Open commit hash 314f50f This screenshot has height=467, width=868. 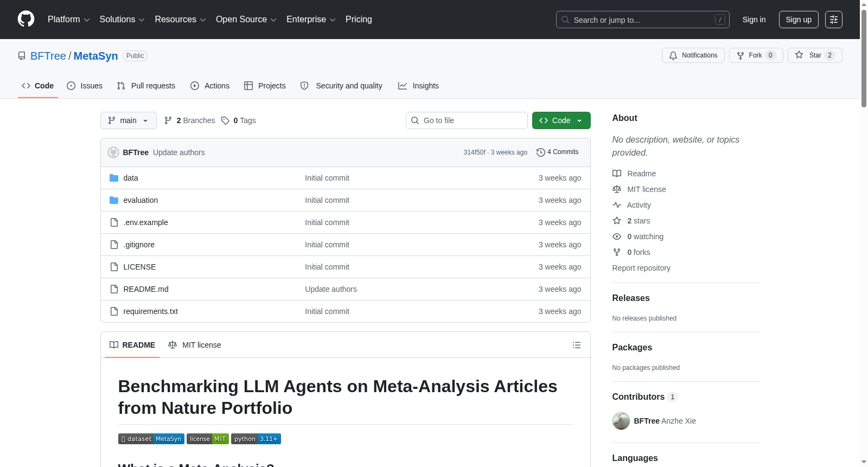[x=474, y=152]
